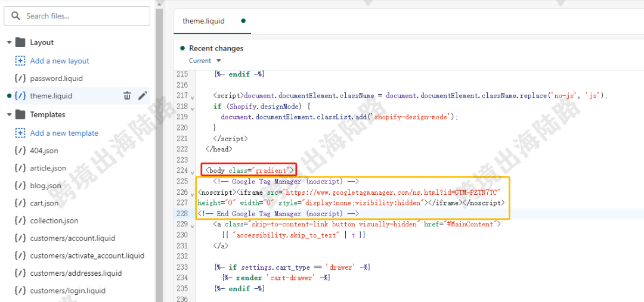The image size is (644, 302).
Task: Fold the body tag at line 224
Action: (192, 173)
